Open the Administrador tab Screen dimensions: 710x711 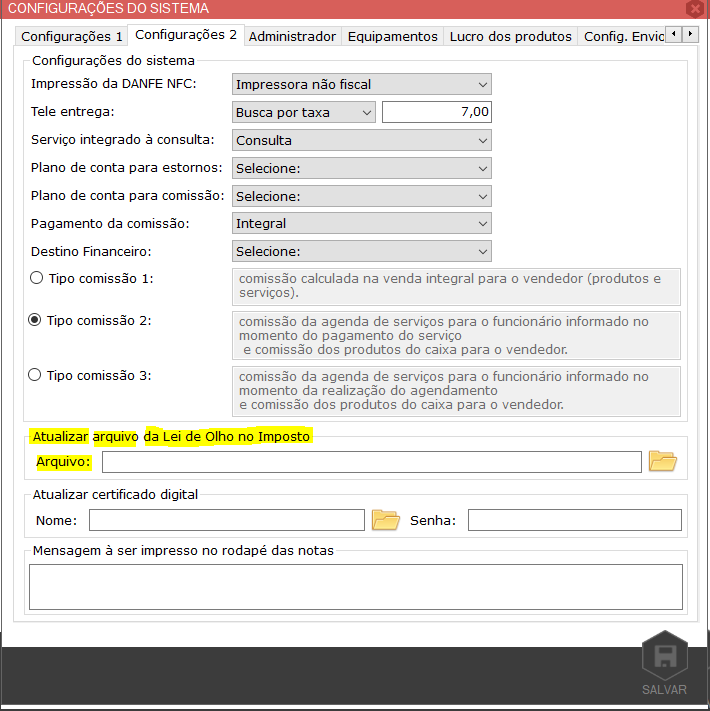(x=292, y=36)
